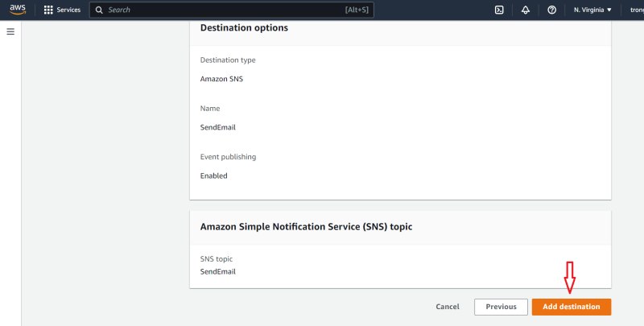Select the SendEmail SNS topic value

217,271
